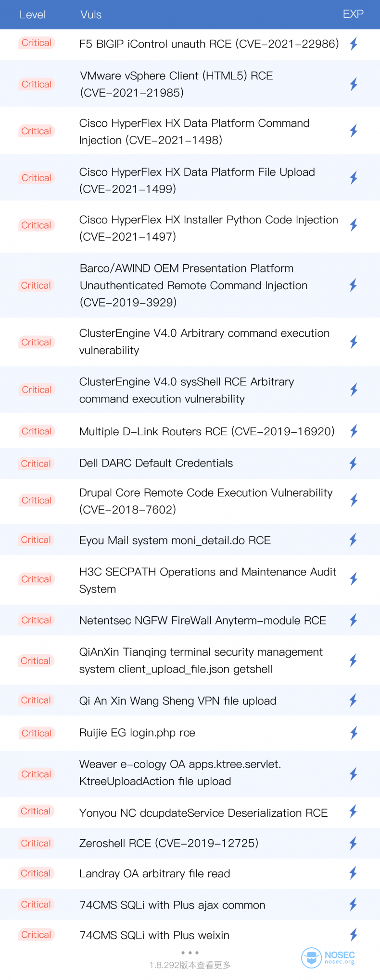Click EXP bolt for Barco/AWIND Presentation Platform

353,285
